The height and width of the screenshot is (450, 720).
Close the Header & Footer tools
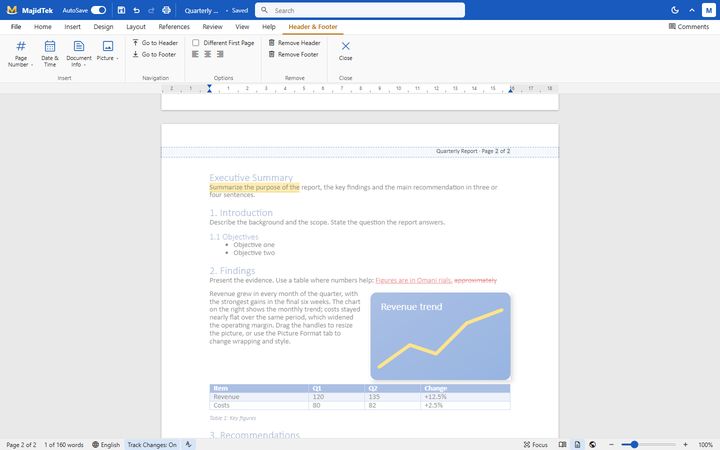click(x=345, y=51)
